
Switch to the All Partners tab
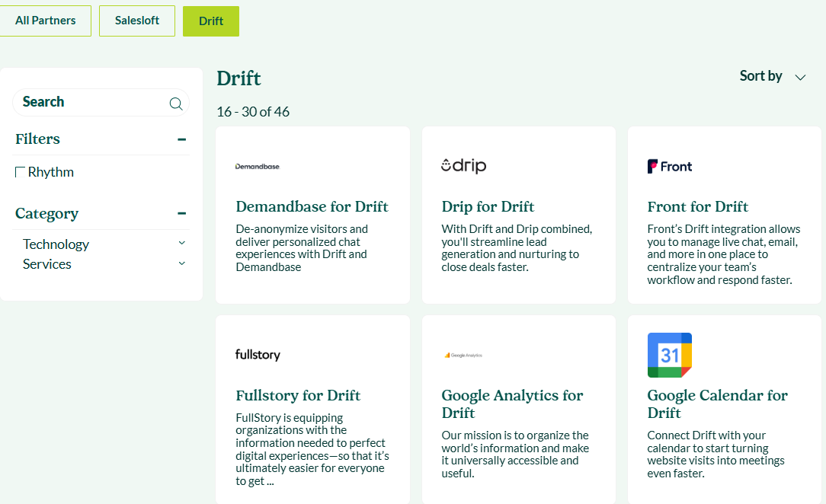point(45,21)
